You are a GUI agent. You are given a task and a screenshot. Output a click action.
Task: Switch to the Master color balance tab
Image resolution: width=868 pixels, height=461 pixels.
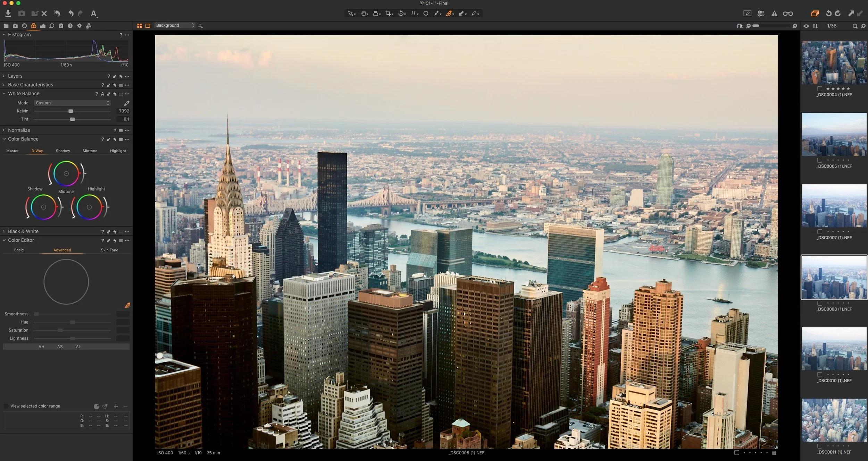tap(12, 151)
